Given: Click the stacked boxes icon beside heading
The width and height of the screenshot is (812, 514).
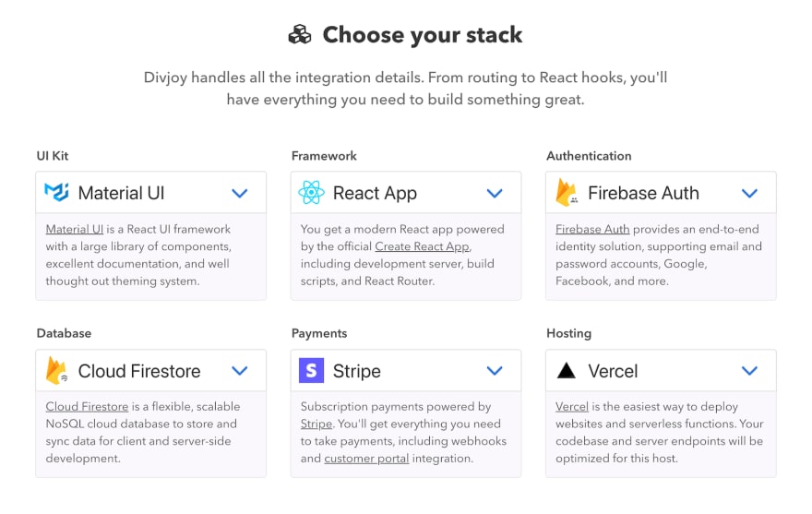Looking at the screenshot, I should (x=300, y=35).
